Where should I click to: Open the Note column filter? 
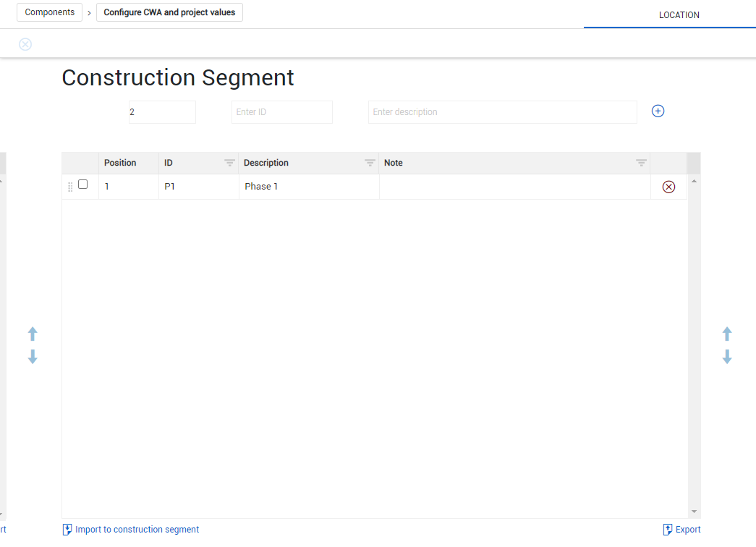[x=641, y=163]
